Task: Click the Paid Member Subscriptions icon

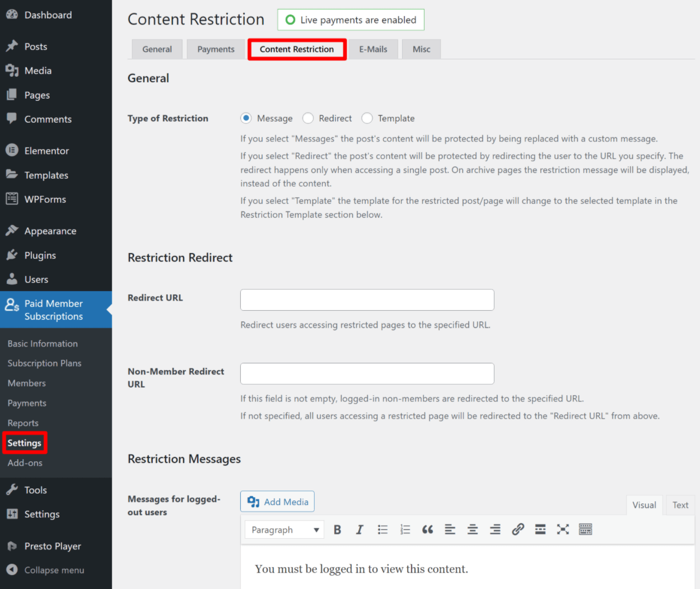Action: 12,305
